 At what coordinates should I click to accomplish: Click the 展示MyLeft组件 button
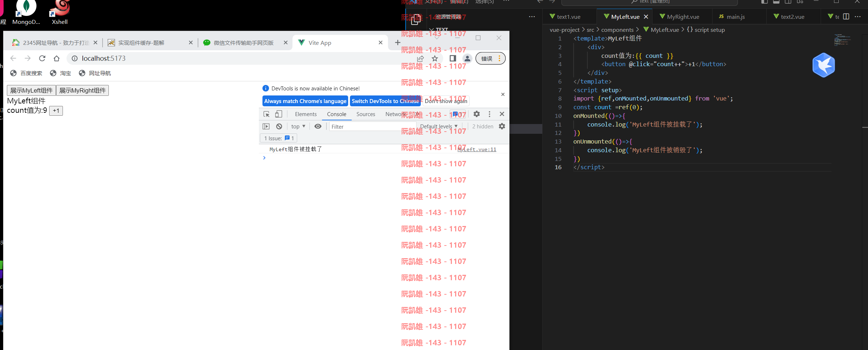tap(31, 90)
